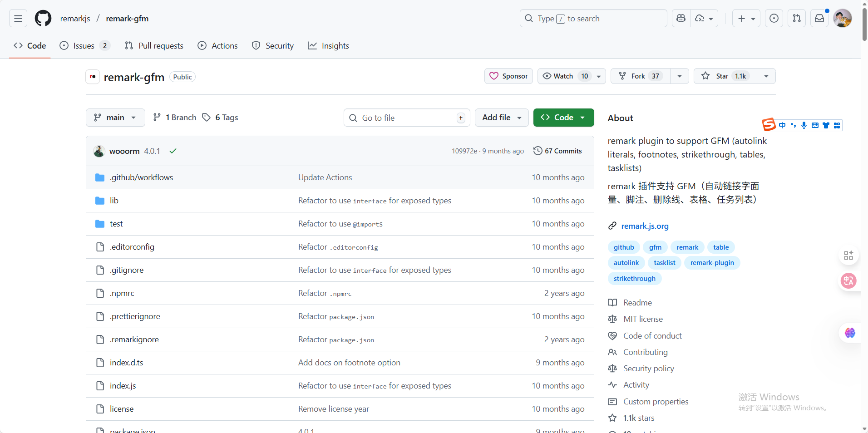Open the main branch selector dropdown
This screenshot has height=433, width=868.
115,118
